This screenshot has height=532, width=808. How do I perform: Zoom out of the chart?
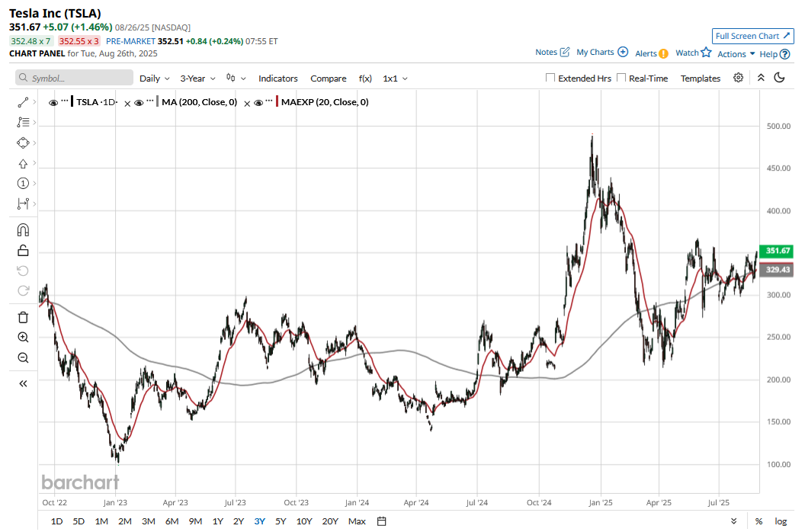point(23,358)
